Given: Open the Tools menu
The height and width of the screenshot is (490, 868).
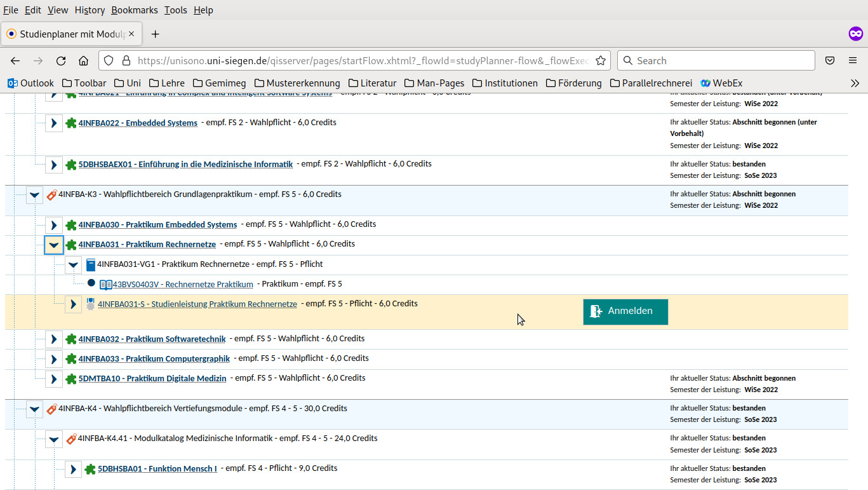Looking at the screenshot, I should (x=176, y=10).
